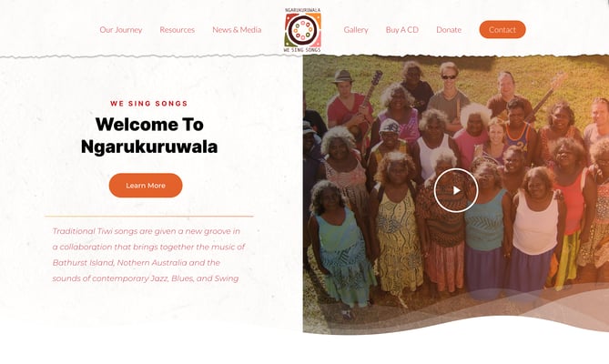The height and width of the screenshot is (364, 609).
Task: Click the NGARUKURUWALA text above the logo
Action: pos(302,10)
